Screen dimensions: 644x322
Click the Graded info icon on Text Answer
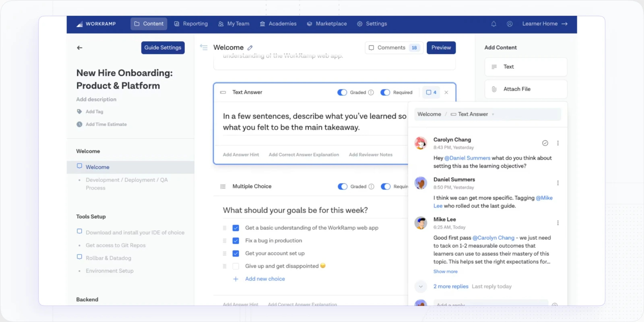point(371,92)
